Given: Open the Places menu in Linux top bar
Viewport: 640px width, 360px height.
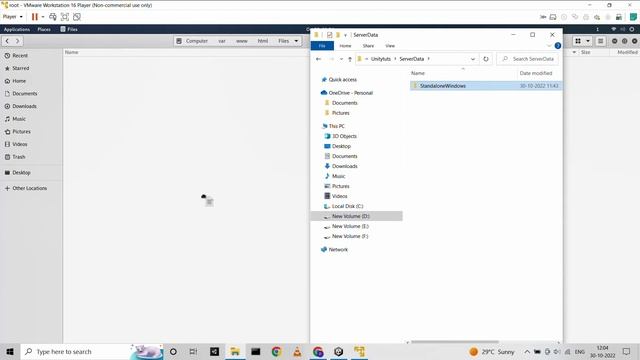Looking at the screenshot, I should 44,29.
